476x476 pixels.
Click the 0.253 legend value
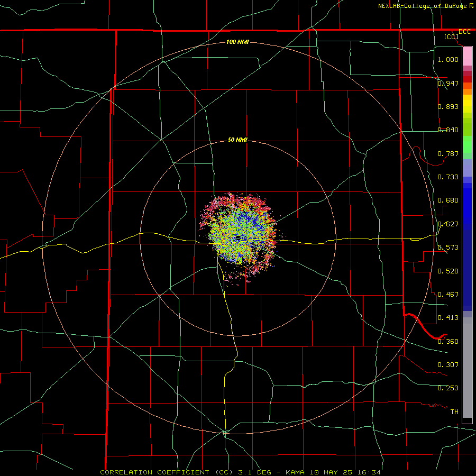448,388
